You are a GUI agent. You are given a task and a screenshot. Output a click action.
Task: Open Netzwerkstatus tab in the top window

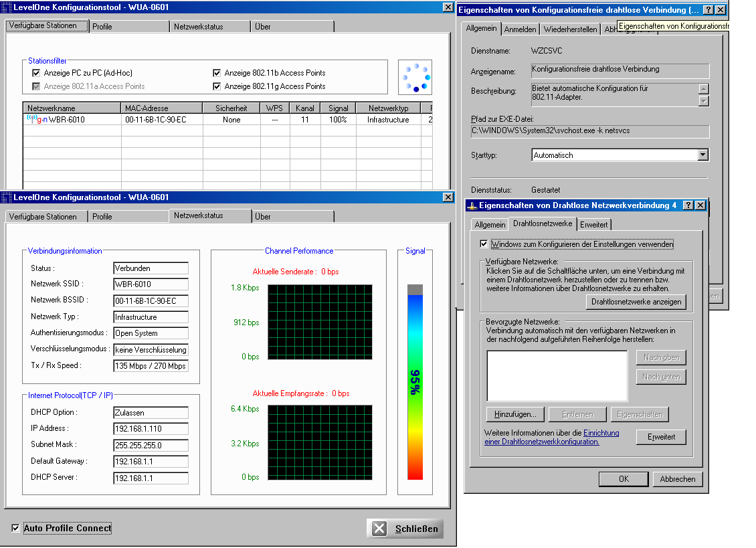[x=209, y=27]
